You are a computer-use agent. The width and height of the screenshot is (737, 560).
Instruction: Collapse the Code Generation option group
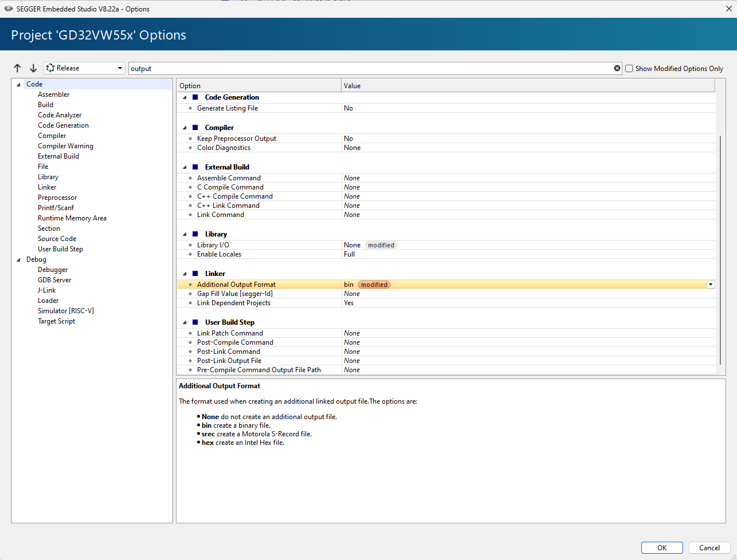[185, 98]
